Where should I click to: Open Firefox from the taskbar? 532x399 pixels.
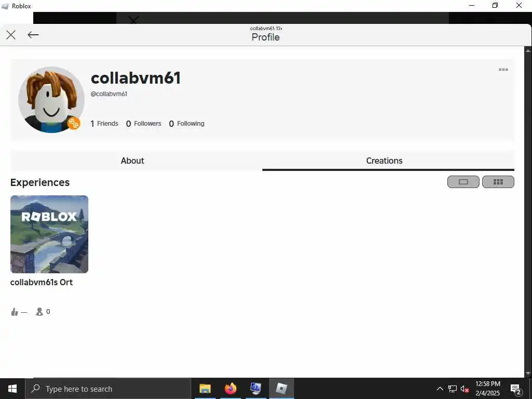[230, 389]
